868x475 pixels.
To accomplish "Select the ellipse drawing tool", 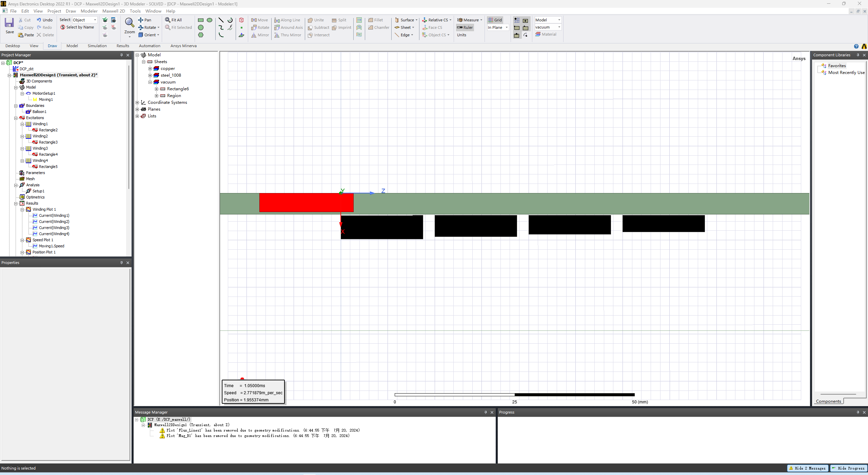I will pyautogui.click(x=210, y=20).
